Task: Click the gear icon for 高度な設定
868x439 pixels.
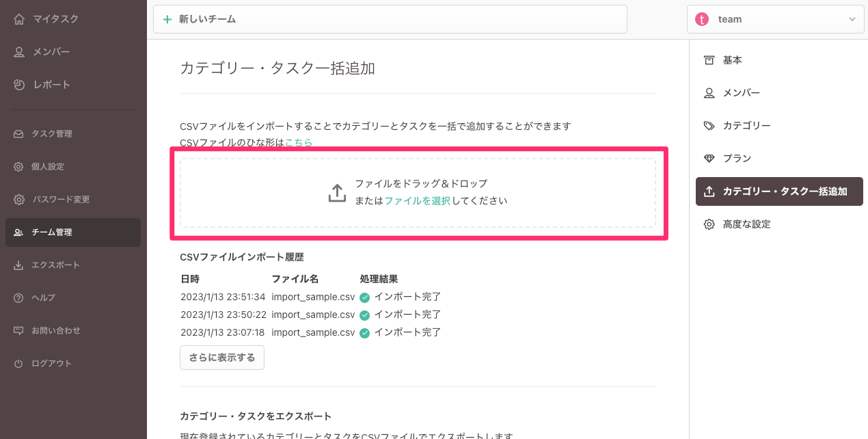Action: 709,224
